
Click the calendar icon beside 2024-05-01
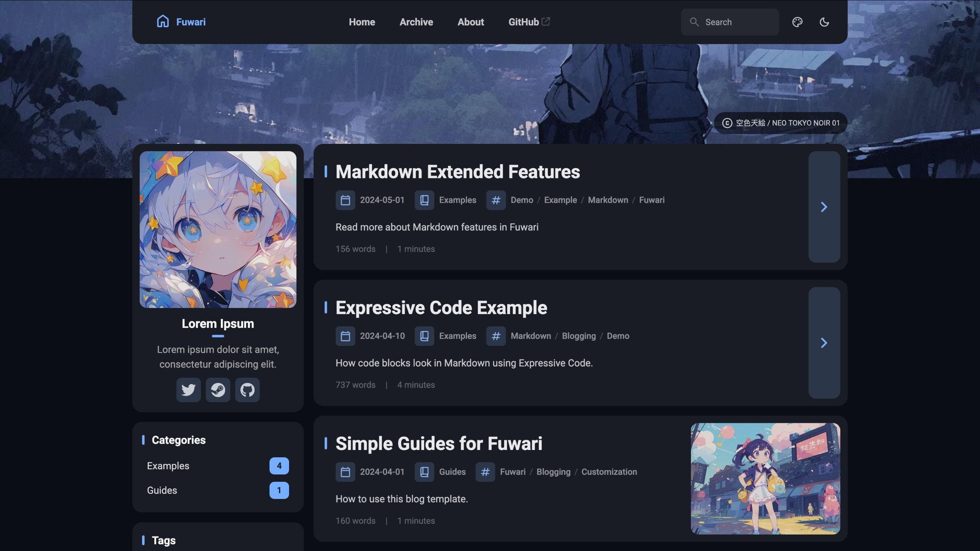tap(345, 200)
